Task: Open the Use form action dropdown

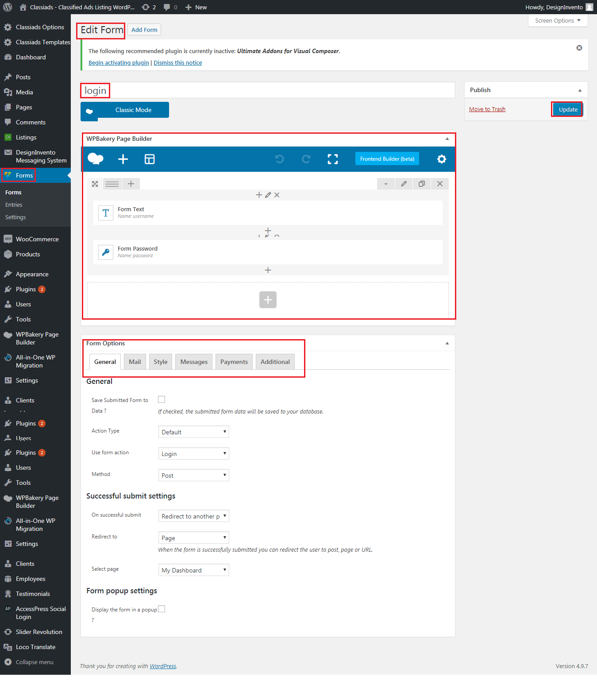Action: 194,453
